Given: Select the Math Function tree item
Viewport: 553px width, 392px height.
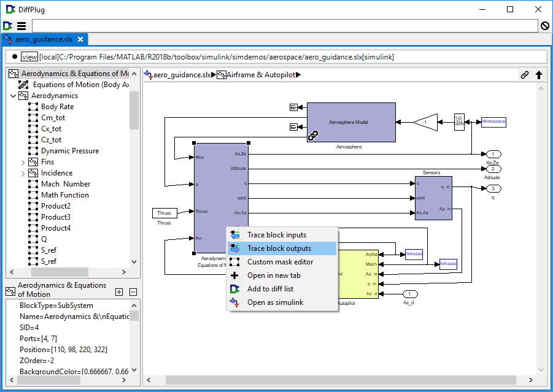Looking at the screenshot, I should click(x=59, y=195).
